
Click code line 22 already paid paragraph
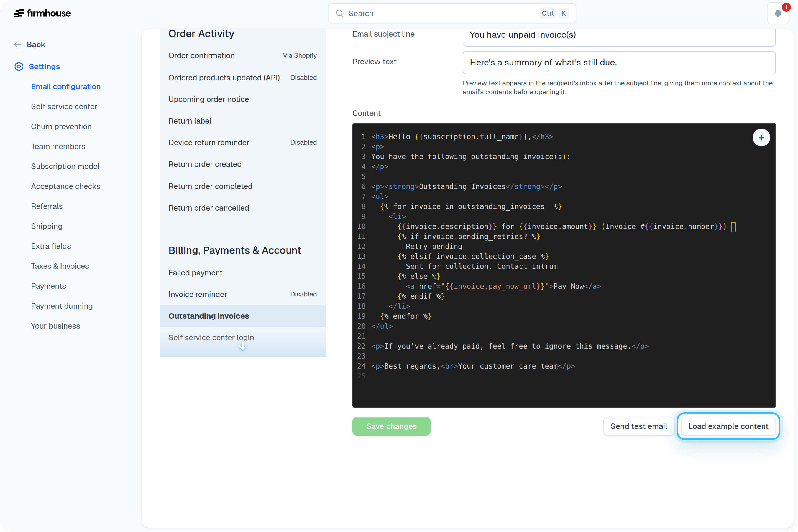coord(510,346)
